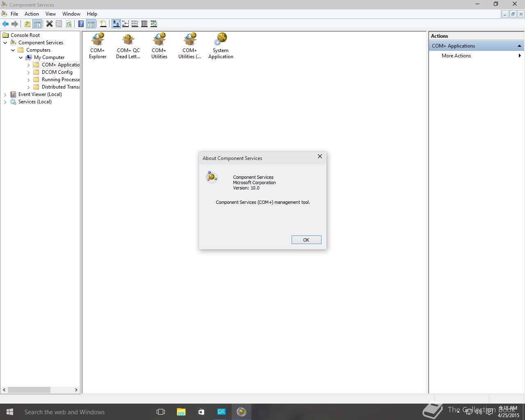Screen dimensions: 525x420
Task: Select the DCOM Config folder
Action: pos(57,72)
